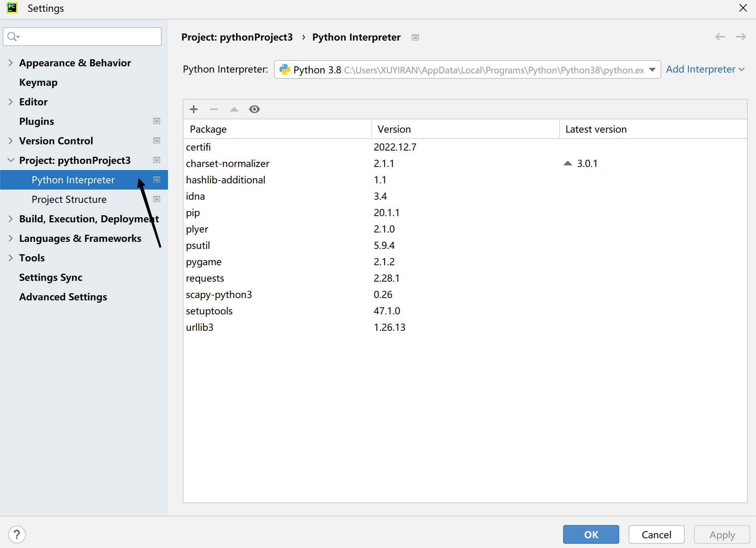This screenshot has width=756, height=548.
Task: Click version 20.1.1 in pip row
Action: pyautogui.click(x=387, y=213)
